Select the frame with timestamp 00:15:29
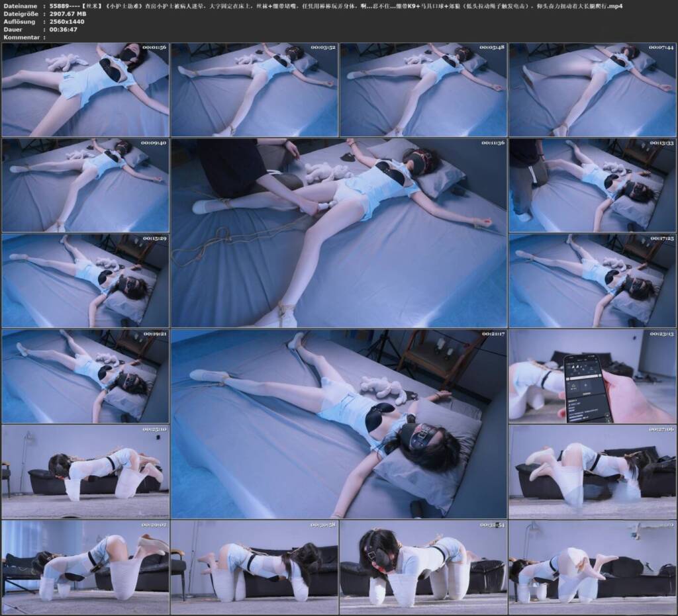678x616 pixels. click(85, 281)
